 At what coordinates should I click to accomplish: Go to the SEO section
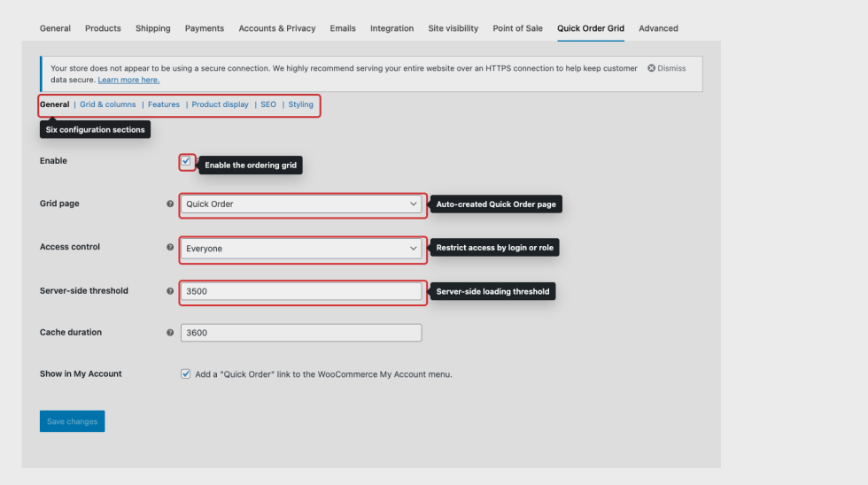[x=268, y=104]
